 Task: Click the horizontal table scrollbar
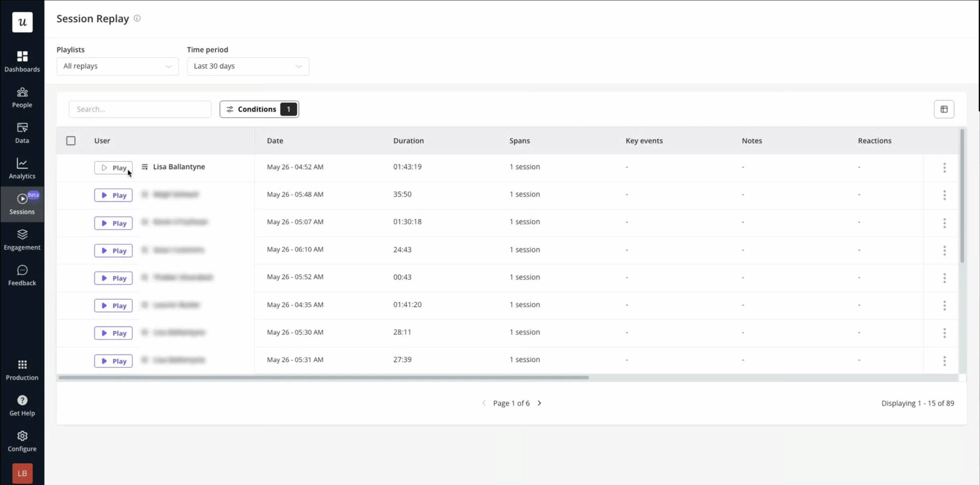323,377
